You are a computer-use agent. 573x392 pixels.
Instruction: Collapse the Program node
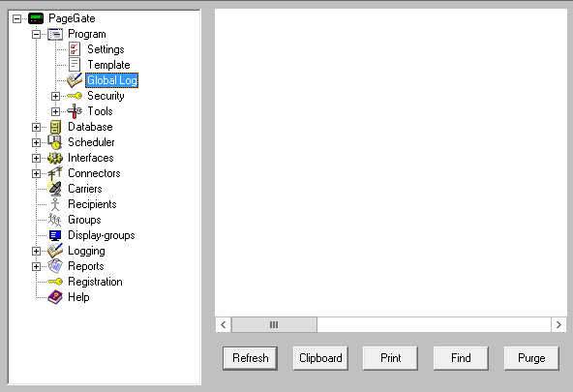[36, 34]
